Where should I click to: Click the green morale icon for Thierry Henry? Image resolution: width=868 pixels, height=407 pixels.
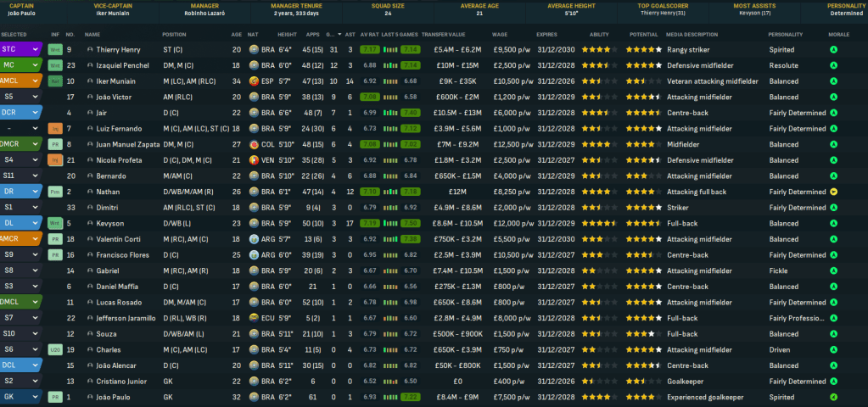click(834, 50)
